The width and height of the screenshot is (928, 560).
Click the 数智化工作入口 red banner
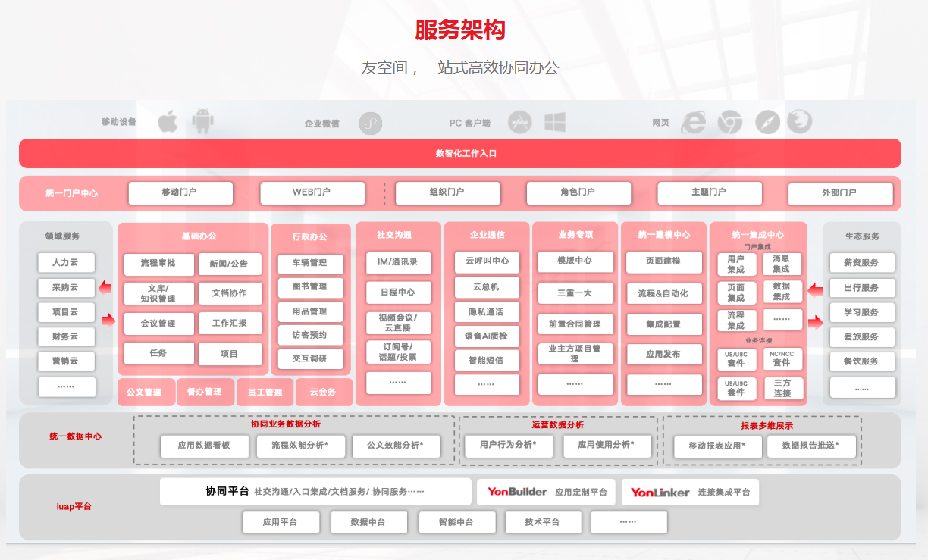coord(459,153)
